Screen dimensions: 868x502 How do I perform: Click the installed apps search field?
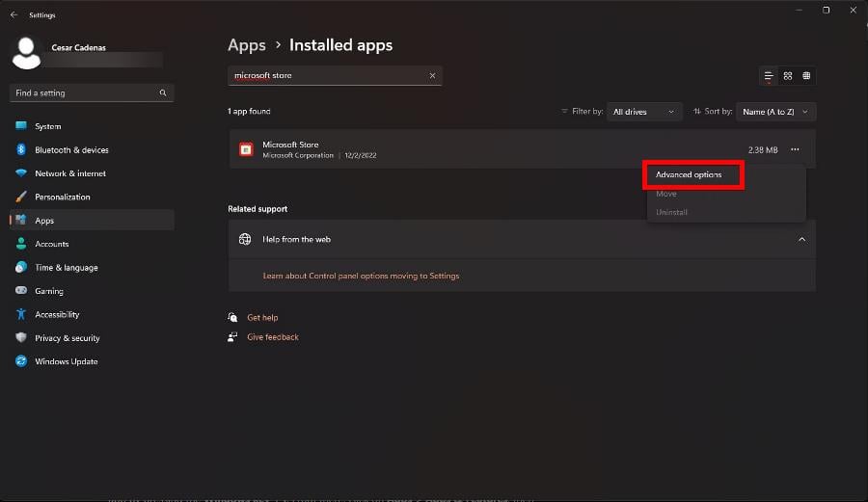point(335,76)
